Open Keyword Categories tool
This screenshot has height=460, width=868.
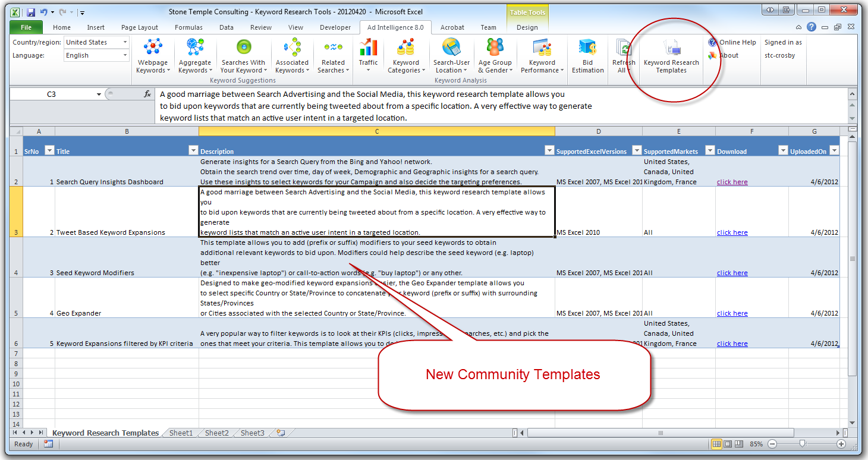[x=406, y=56]
